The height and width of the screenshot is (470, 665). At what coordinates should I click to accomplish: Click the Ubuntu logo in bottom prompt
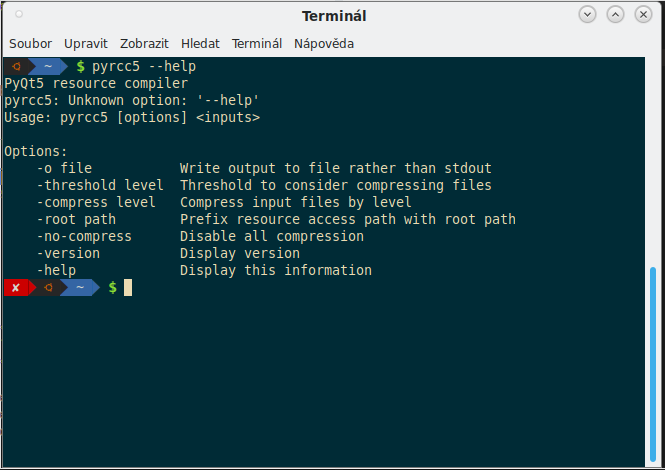(48, 288)
